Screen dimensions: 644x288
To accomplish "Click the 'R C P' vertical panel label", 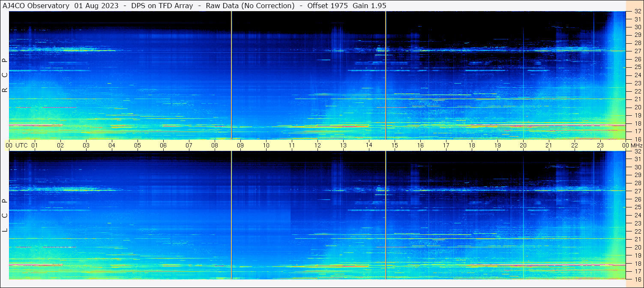I will (5, 75).
